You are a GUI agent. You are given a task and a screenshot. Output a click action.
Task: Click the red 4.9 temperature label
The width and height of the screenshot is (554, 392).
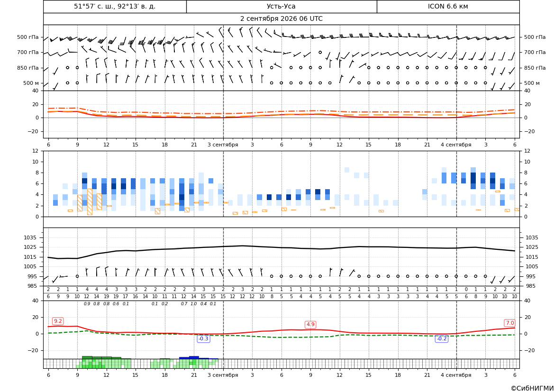[x=310, y=325]
